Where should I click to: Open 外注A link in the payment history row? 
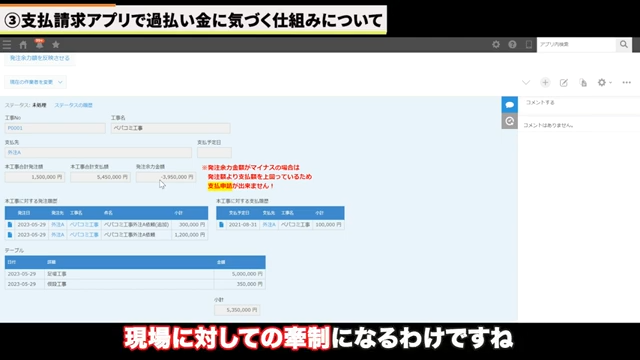269,224
